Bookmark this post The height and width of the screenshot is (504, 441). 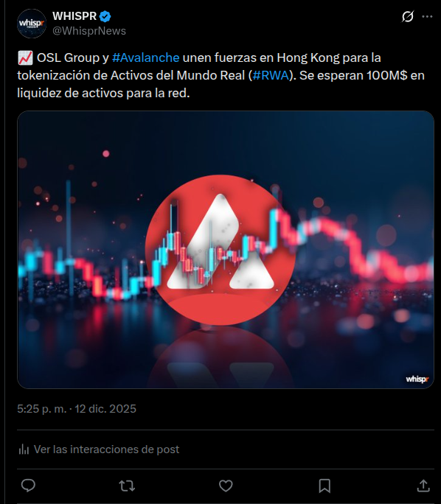click(324, 486)
